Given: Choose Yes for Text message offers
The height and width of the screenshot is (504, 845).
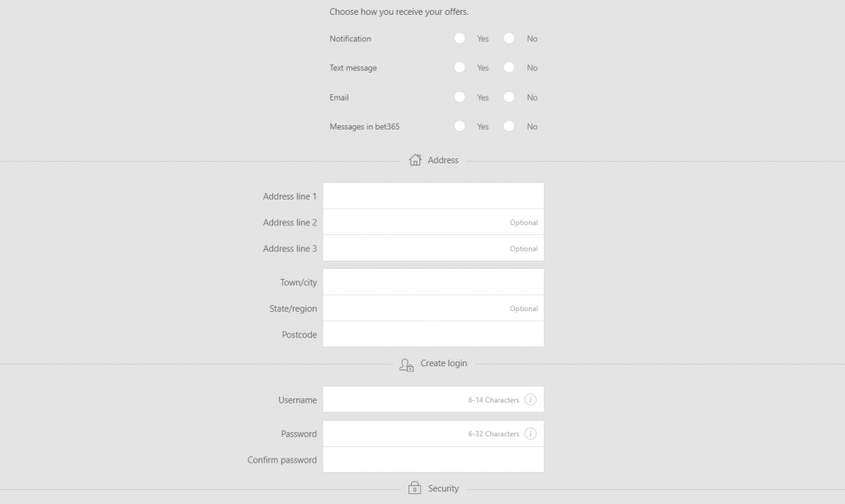Looking at the screenshot, I should 459,68.
